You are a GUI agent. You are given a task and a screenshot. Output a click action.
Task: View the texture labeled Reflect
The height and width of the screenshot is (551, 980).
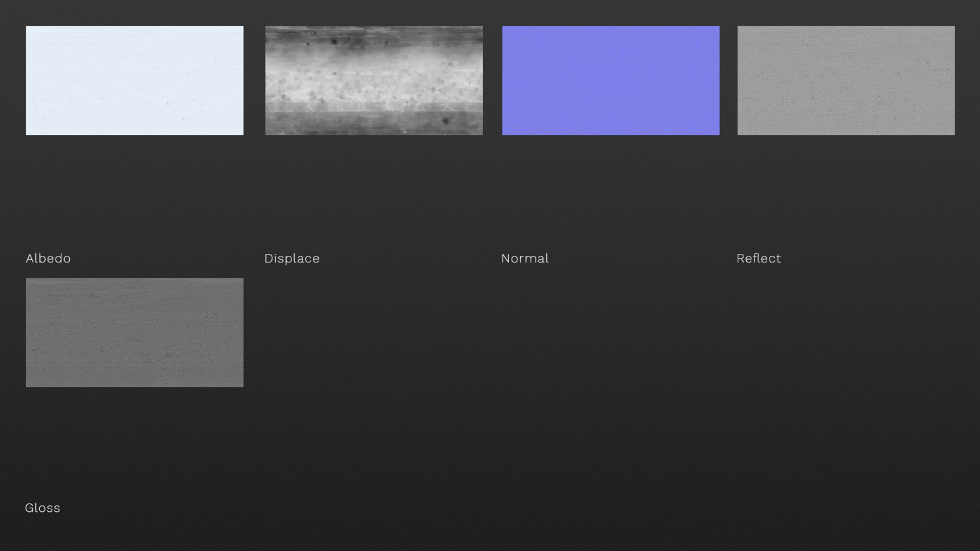846,80
